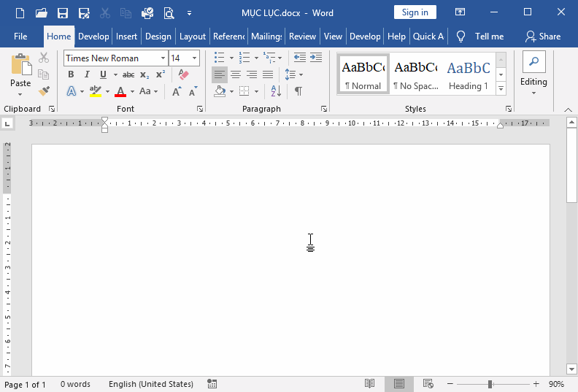Image resolution: width=578 pixels, height=392 pixels.
Task: Click the Format Painter brush icon
Action: tap(44, 91)
